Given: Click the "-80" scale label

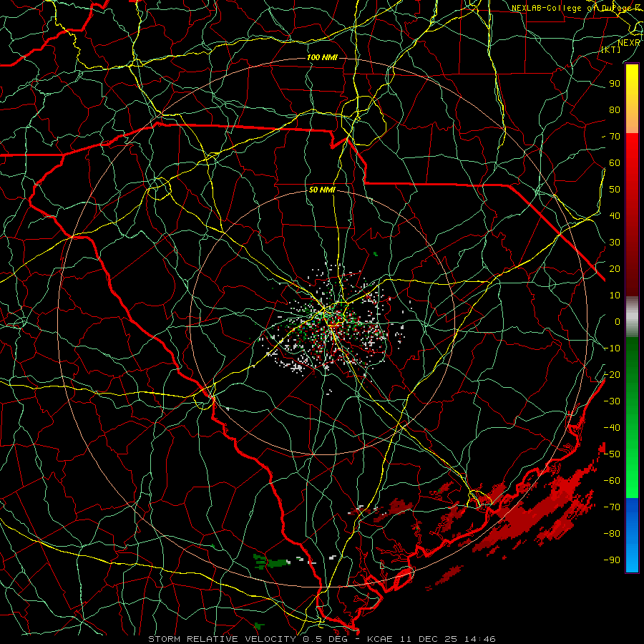Looking at the screenshot, I should pos(612,534).
